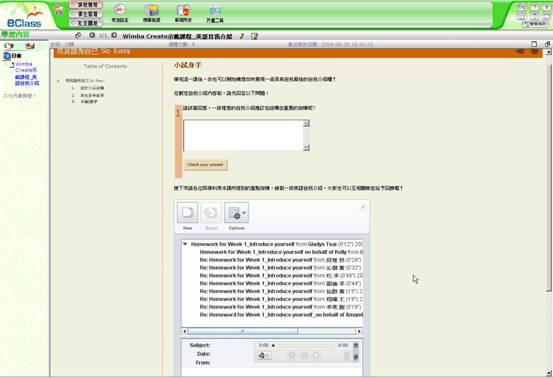
Task: Click the left arrow icon on the orange banner
Action: click(520, 51)
